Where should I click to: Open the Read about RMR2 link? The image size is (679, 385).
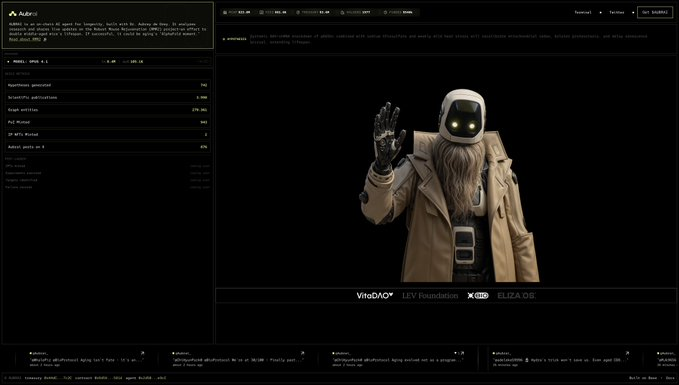pyautogui.click(x=27, y=39)
